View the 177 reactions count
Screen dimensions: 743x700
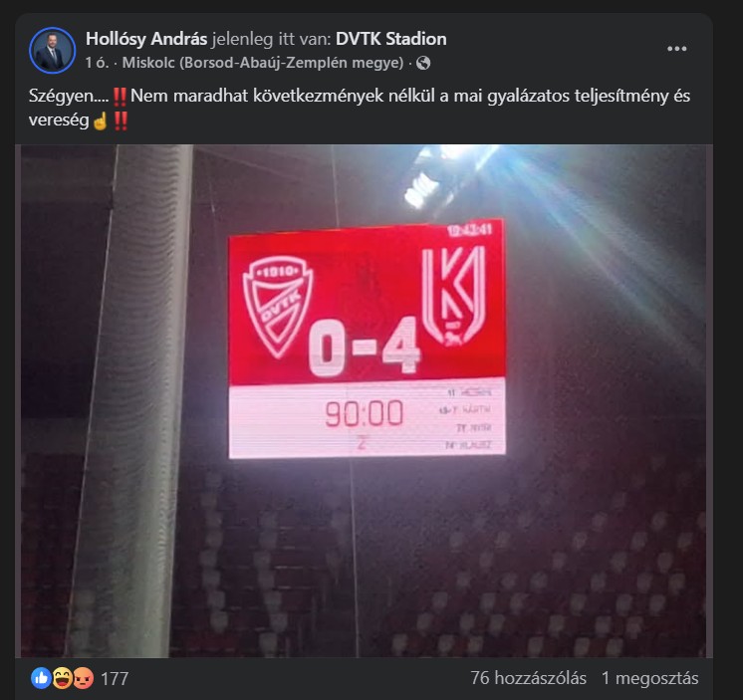point(115,679)
